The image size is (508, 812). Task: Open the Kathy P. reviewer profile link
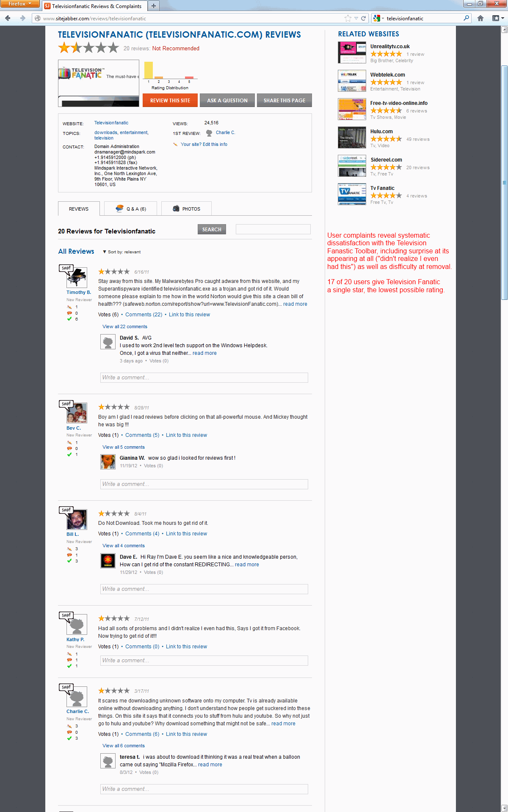75,639
